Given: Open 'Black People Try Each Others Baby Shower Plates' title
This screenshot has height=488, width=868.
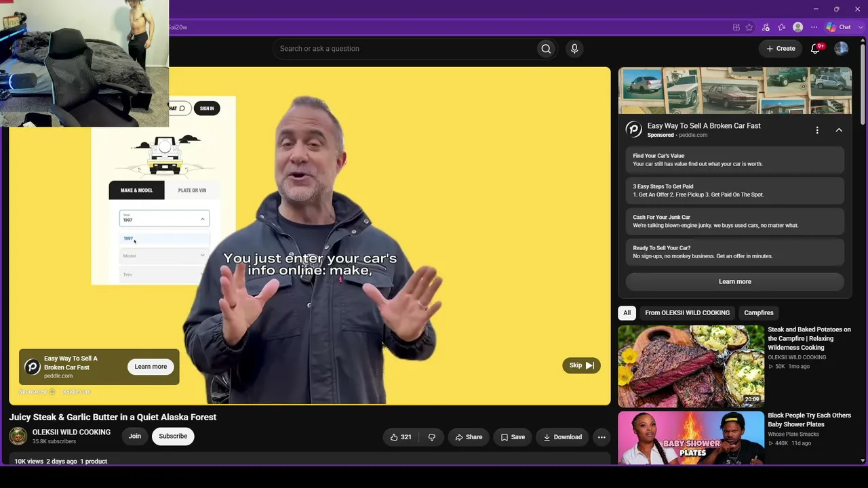Looking at the screenshot, I should [809, 420].
